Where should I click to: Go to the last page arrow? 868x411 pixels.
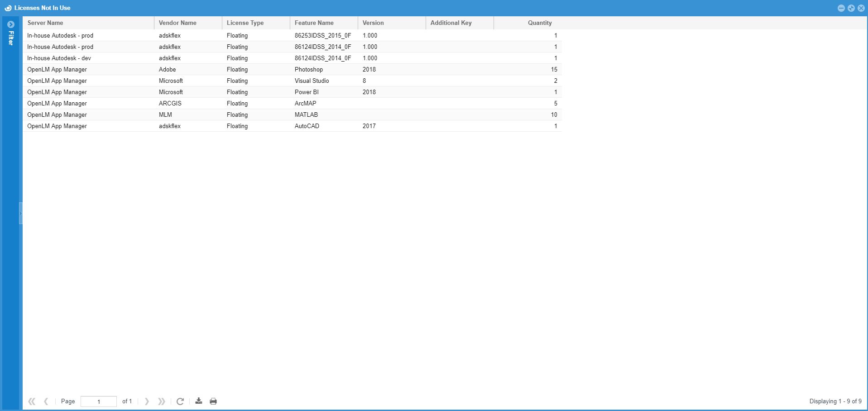[161, 401]
